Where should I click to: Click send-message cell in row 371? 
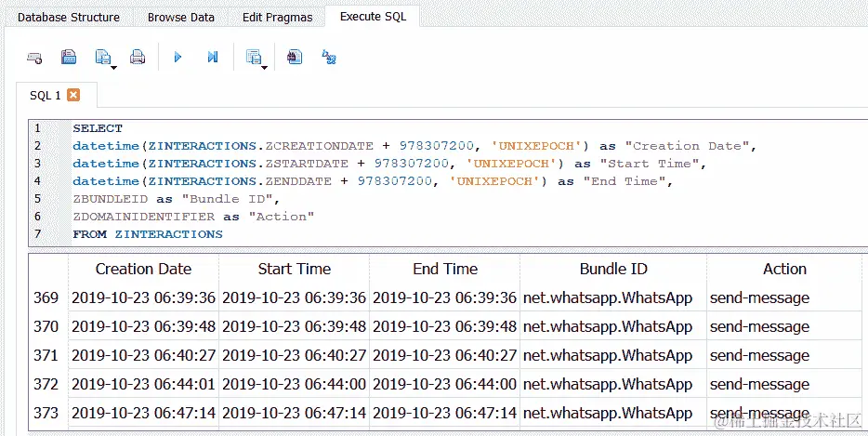784,356
